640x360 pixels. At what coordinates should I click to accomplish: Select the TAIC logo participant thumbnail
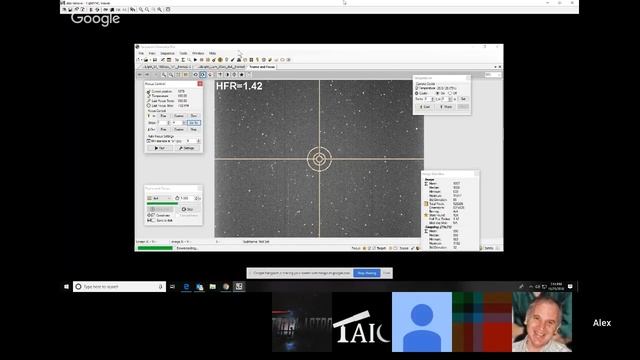(x=362, y=322)
